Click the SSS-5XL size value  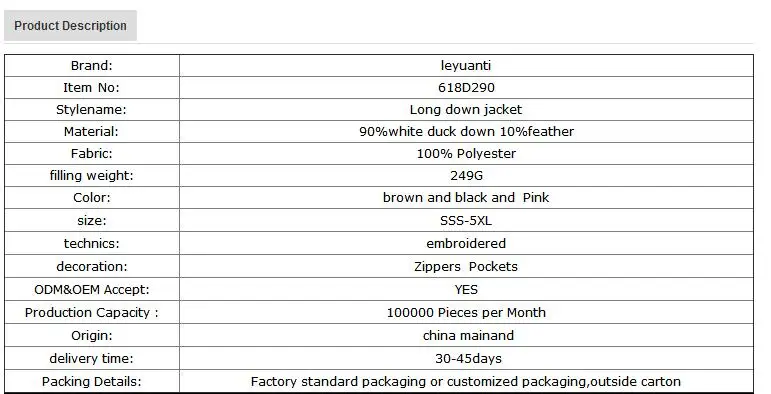click(466, 220)
